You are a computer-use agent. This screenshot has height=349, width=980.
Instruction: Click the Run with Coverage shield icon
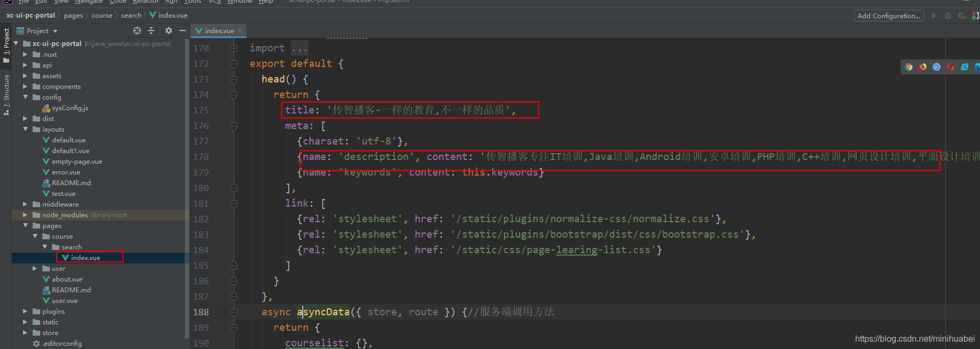[962, 16]
